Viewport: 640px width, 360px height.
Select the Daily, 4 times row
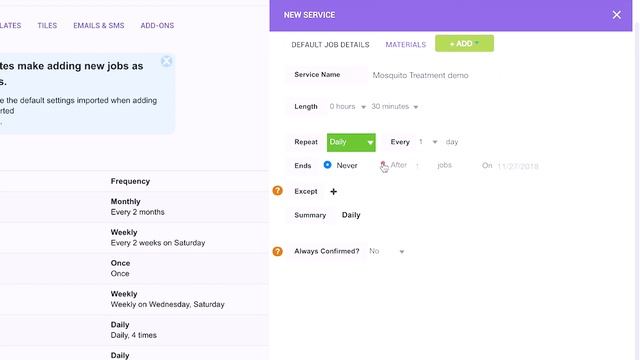pyautogui.click(x=134, y=330)
